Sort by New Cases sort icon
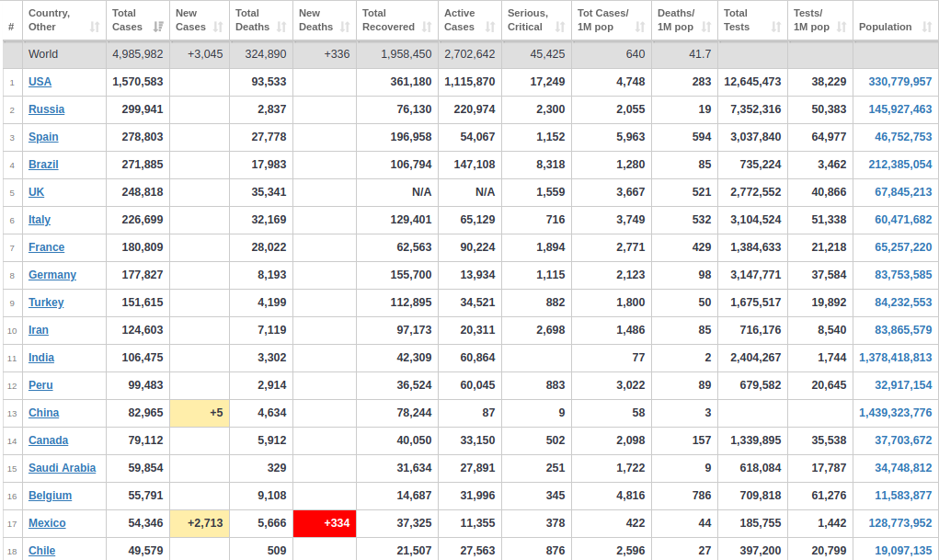939x560 pixels. coord(218,27)
